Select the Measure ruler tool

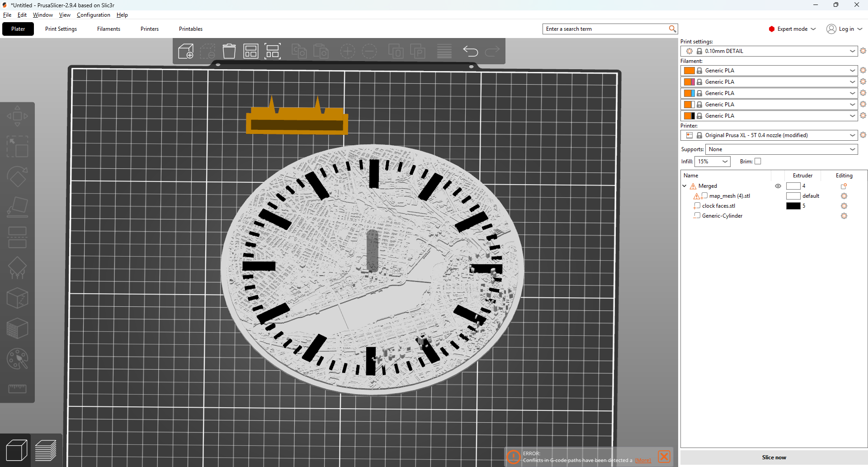(x=17, y=389)
